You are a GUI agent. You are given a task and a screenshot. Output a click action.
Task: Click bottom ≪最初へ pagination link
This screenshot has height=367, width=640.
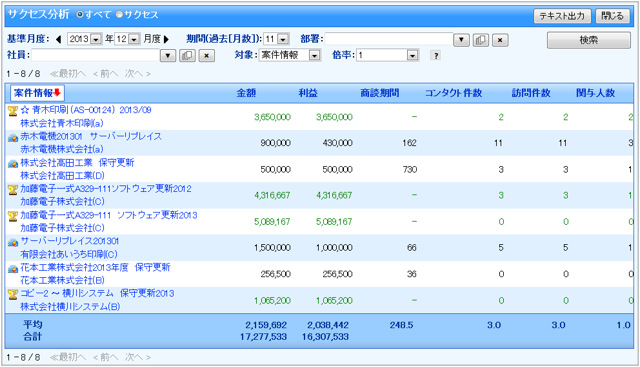68,358
